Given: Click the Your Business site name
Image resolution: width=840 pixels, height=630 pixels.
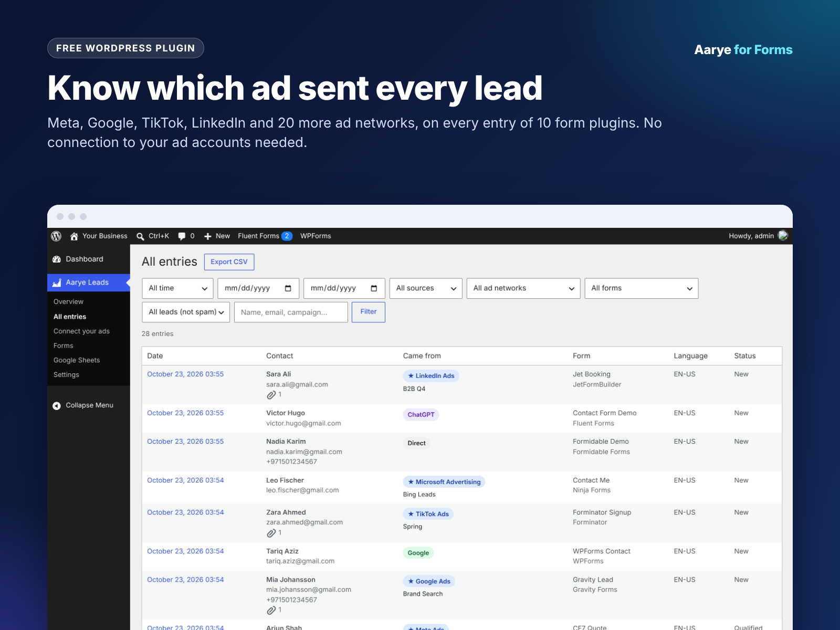Looking at the screenshot, I should pos(105,236).
